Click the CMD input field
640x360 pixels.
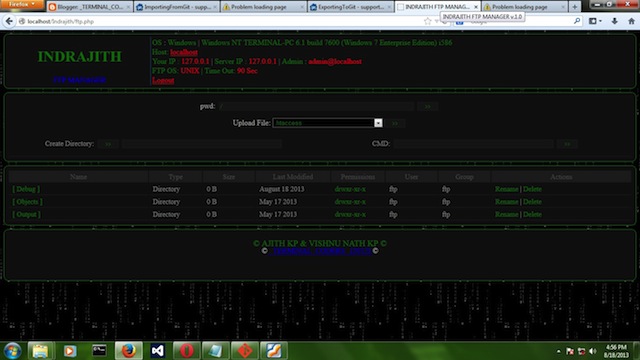pos(473,144)
